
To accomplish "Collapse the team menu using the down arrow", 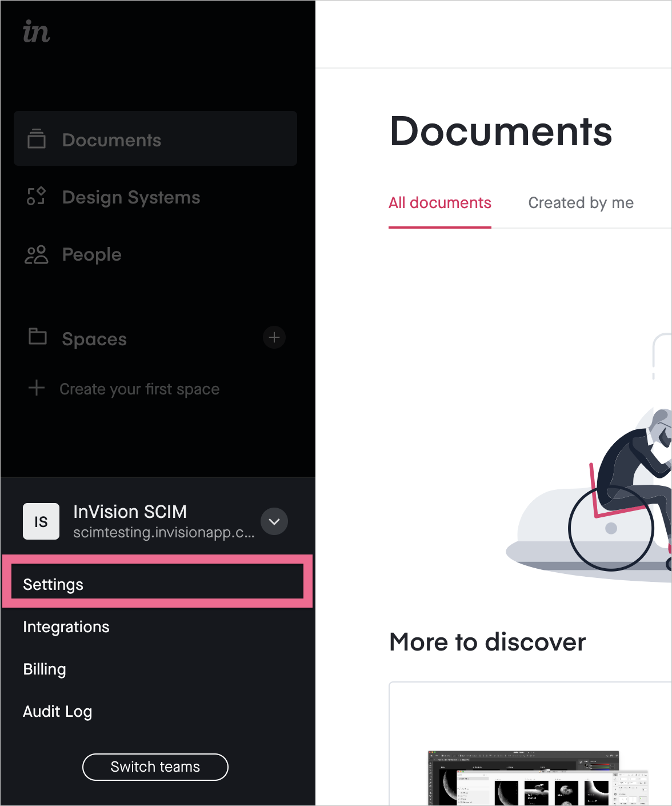I will pos(274,521).
